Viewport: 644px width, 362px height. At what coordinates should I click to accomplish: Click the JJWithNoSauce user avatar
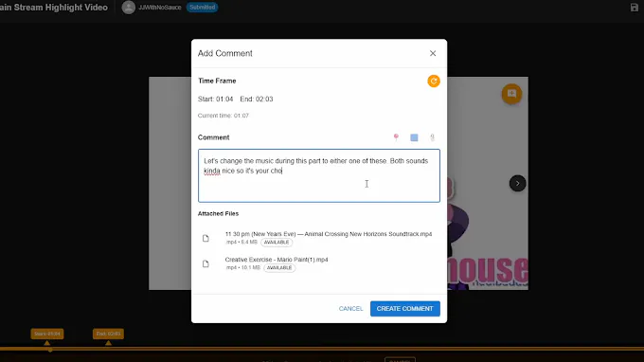tap(129, 8)
